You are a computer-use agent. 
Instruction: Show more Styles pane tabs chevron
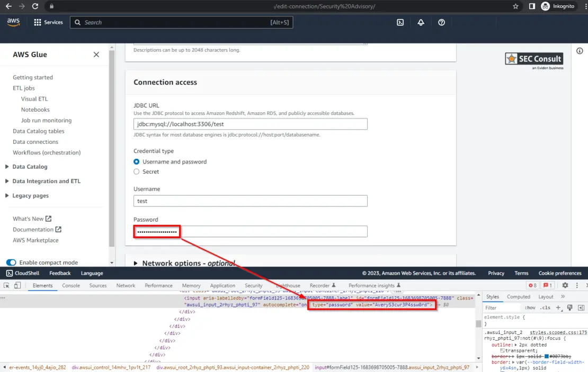click(x=563, y=297)
